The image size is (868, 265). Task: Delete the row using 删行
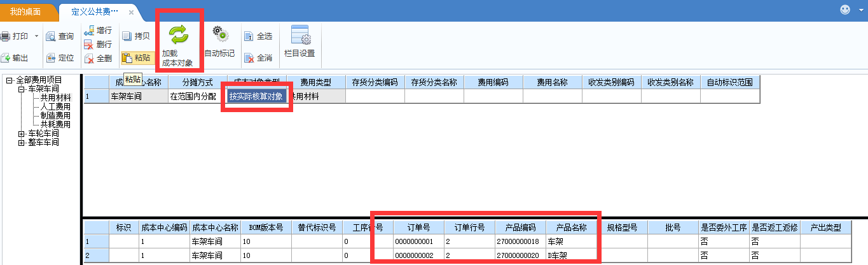coord(90,45)
